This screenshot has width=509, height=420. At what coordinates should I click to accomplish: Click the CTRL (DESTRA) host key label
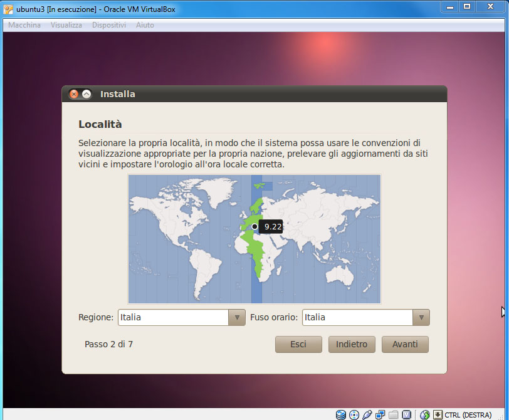468,415
